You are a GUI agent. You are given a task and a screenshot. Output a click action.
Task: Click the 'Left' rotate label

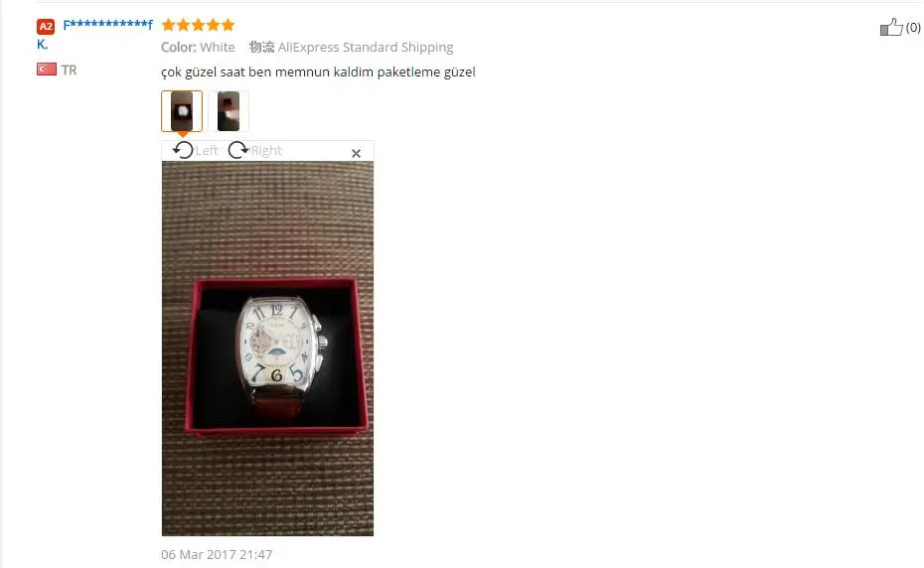(x=207, y=151)
